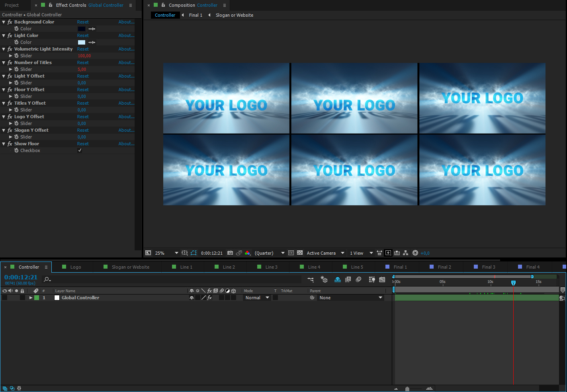Switch to the Final 2 tab

coord(444,267)
